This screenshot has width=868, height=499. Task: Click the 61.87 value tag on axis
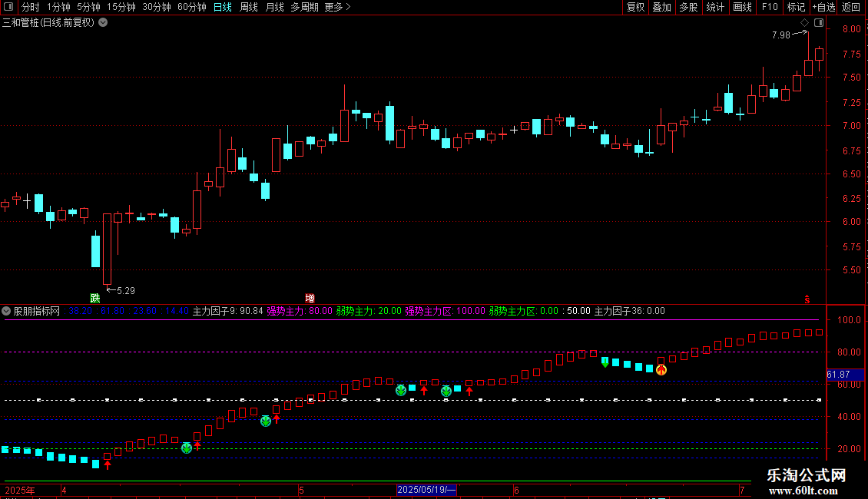845,375
